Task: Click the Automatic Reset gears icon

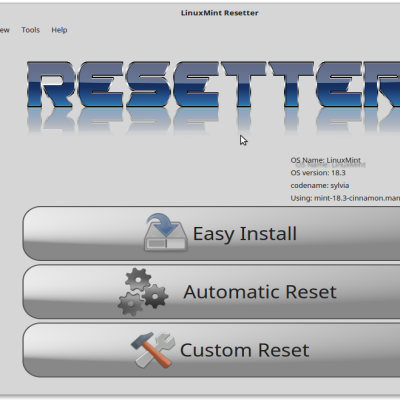Action: [x=143, y=292]
